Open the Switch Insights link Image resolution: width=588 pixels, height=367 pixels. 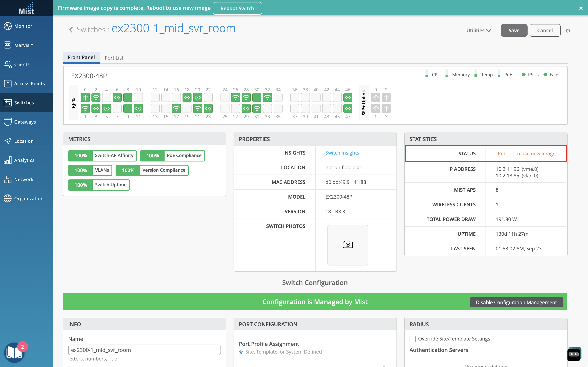(x=342, y=153)
